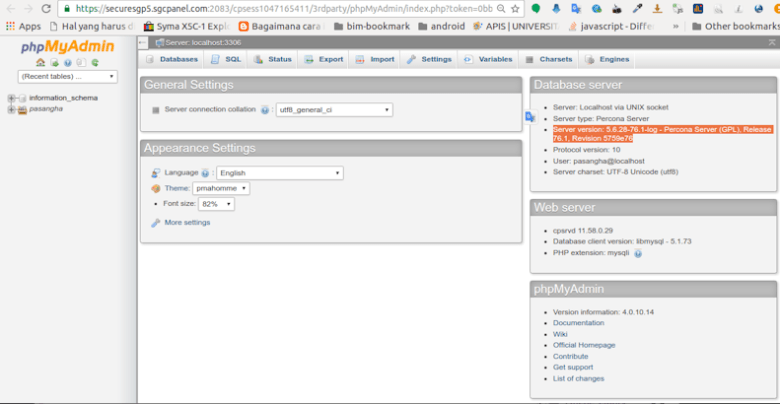Screen dimensions: 780x404
Task: Open the Official Homepage link
Action: click(x=584, y=345)
